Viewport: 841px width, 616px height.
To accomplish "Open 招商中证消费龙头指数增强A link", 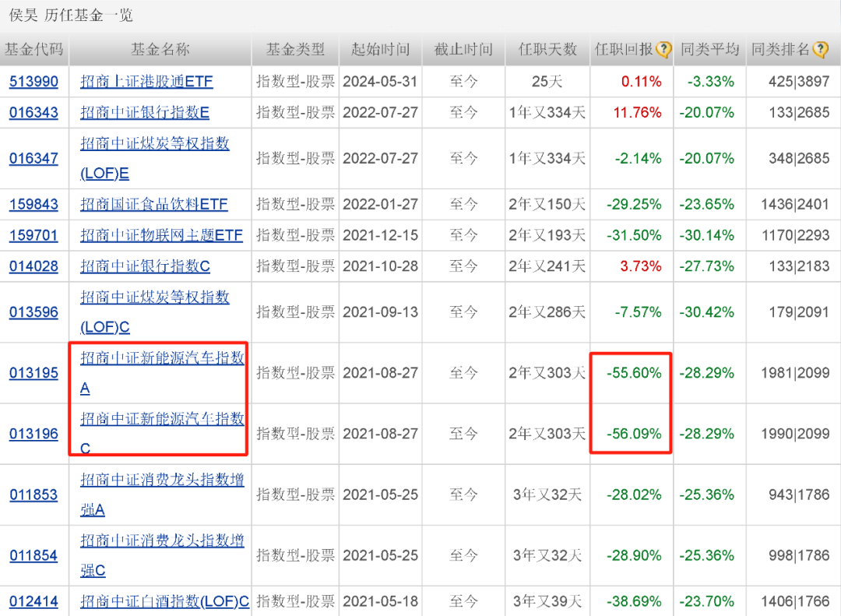I will 162,495.
